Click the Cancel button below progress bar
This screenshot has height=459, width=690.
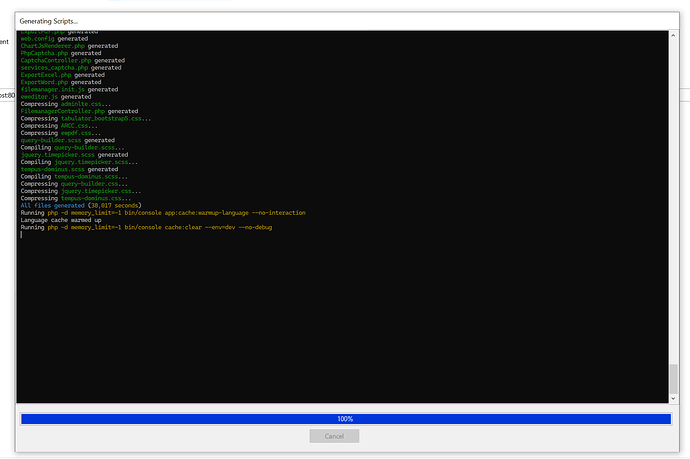pyautogui.click(x=334, y=436)
